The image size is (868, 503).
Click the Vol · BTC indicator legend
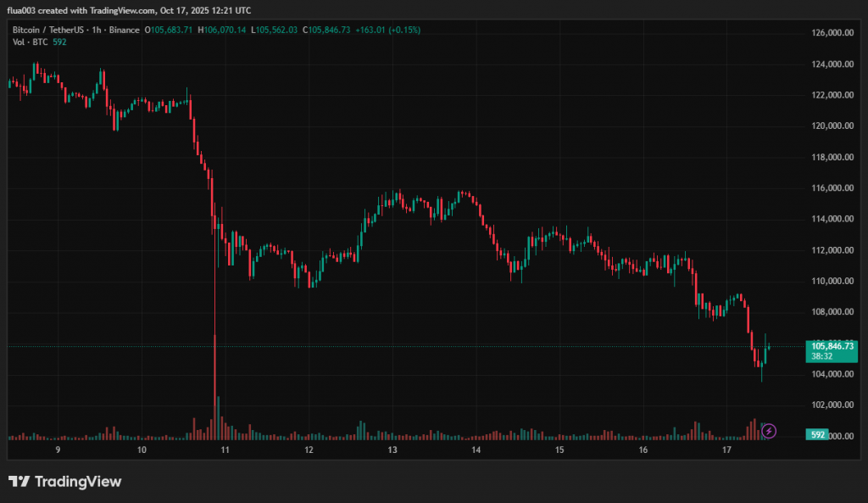coord(31,42)
